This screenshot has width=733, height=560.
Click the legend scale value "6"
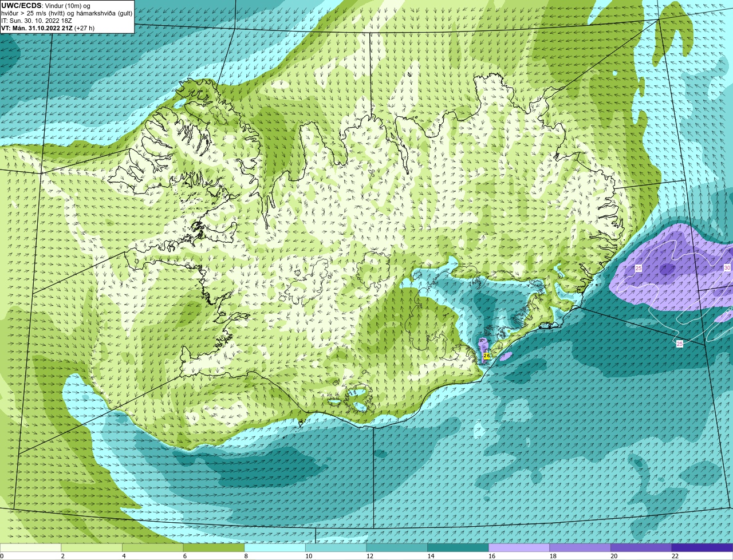185,556
